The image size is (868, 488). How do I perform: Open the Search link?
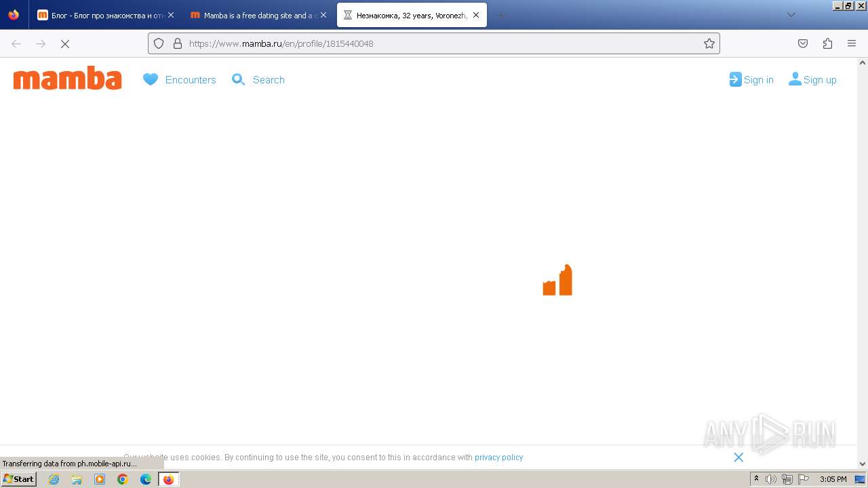click(269, 80)
